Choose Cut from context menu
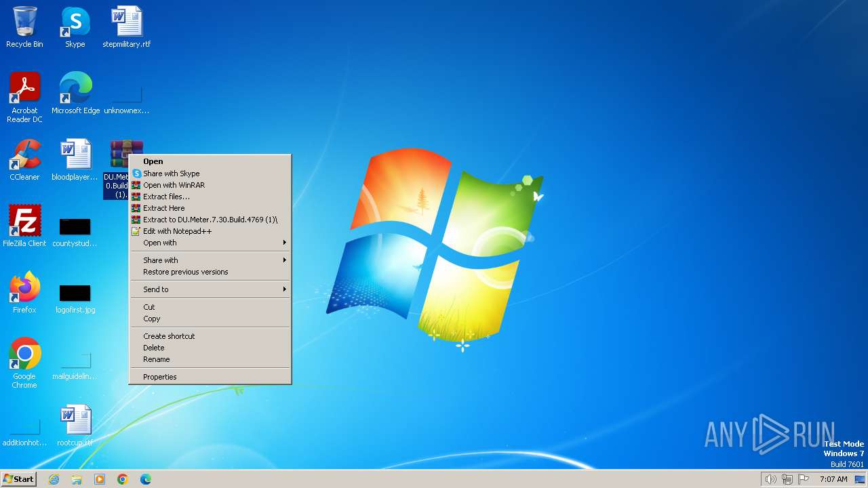The height and width of the screenshot is (488, 868). tap(210, 307)
